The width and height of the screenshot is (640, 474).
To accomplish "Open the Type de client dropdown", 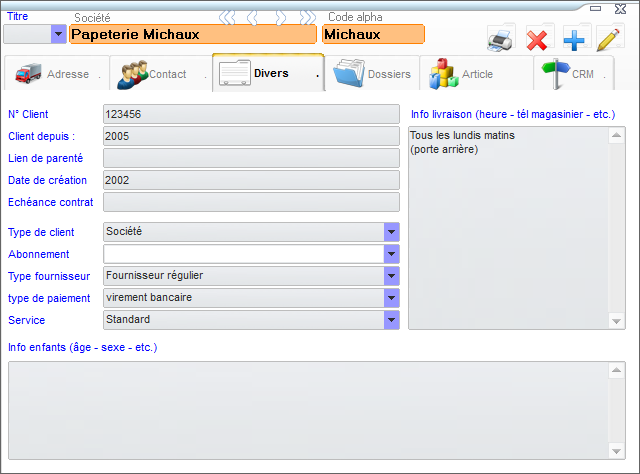I will click(x=391, y=232).
